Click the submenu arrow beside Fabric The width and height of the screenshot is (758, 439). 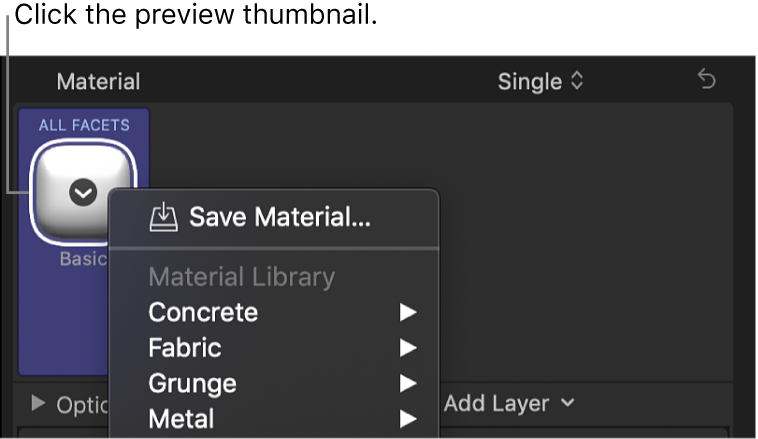pyautogui.click(x=407, y=348)
